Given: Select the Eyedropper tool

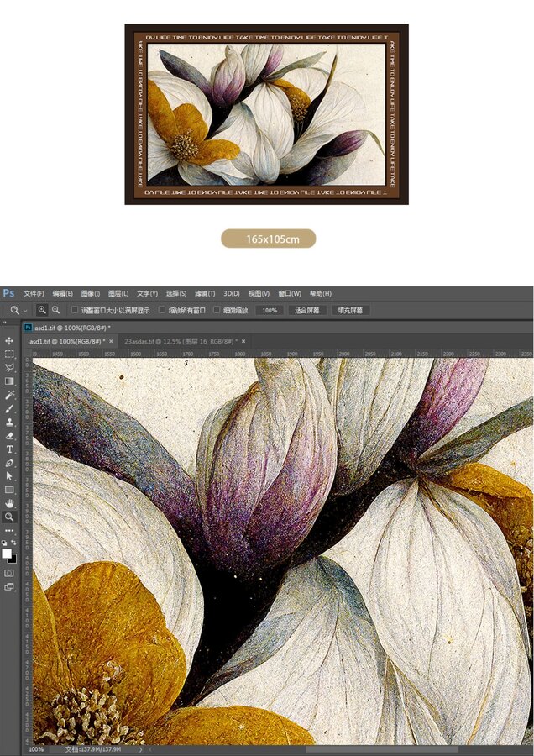Looking at the screenshot, I should tap(9, 395).
